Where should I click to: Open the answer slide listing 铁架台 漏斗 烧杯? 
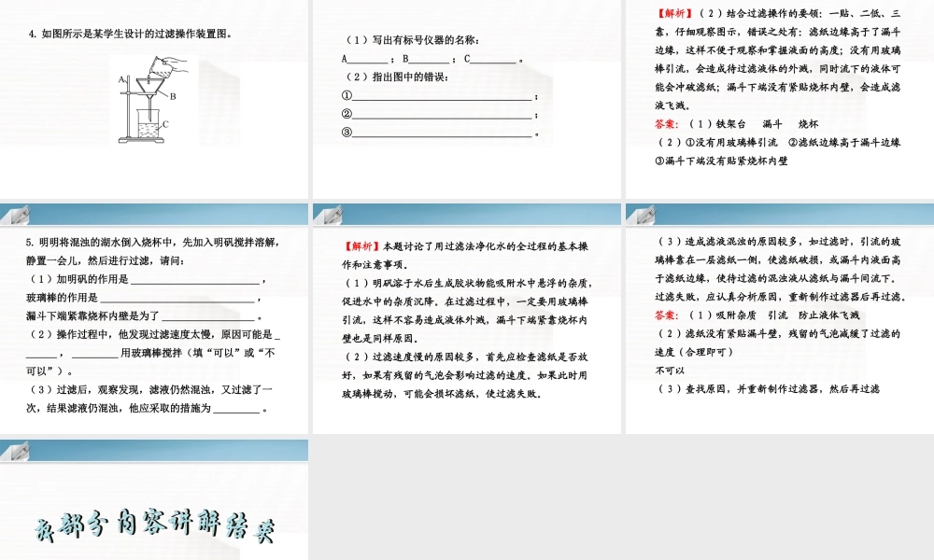coord(780,99)
